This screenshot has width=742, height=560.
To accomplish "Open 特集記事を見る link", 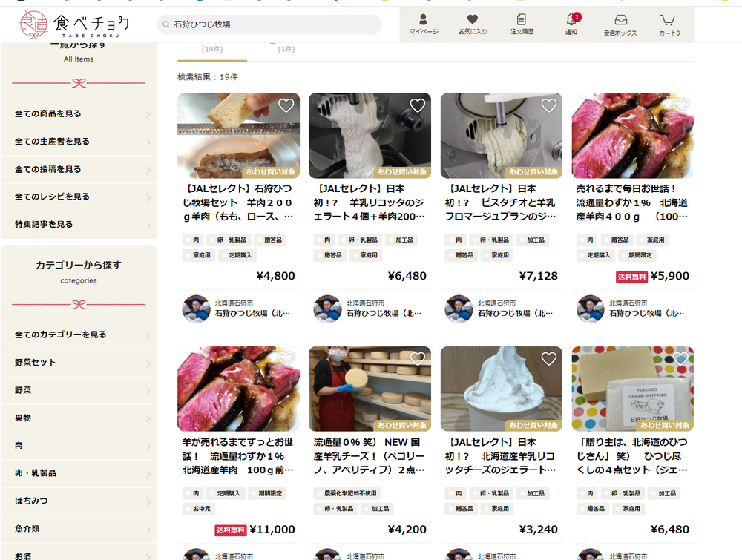I will (x=79, y=224).
